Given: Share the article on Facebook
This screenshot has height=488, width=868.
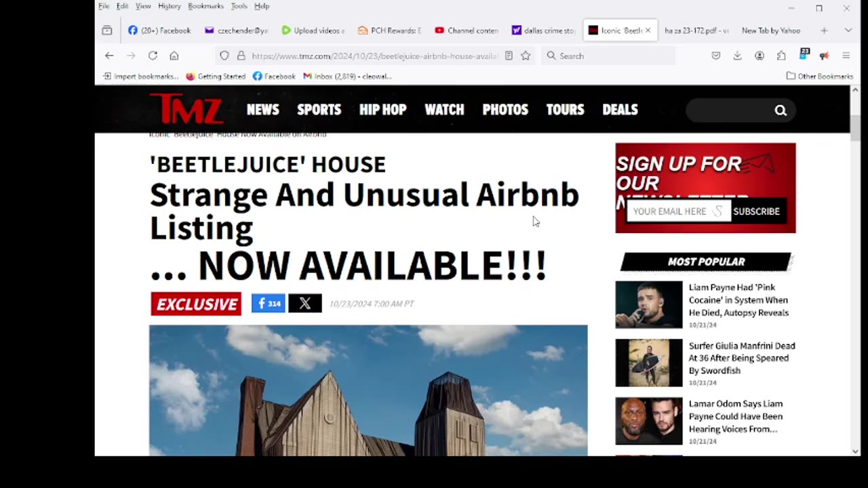Looking at the screenshot, I should point(268,303).
